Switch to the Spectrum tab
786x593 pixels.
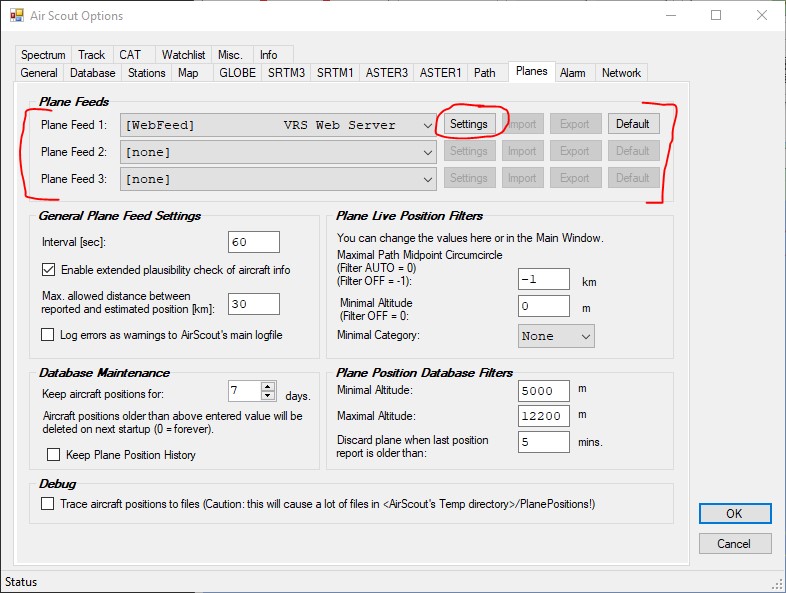(x=43, y=55)
